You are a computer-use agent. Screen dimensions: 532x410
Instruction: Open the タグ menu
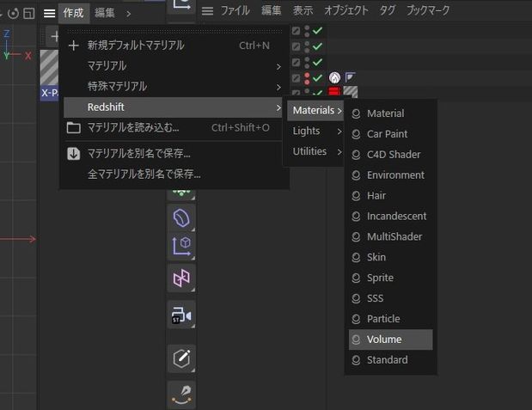click(x=387, y=10)
